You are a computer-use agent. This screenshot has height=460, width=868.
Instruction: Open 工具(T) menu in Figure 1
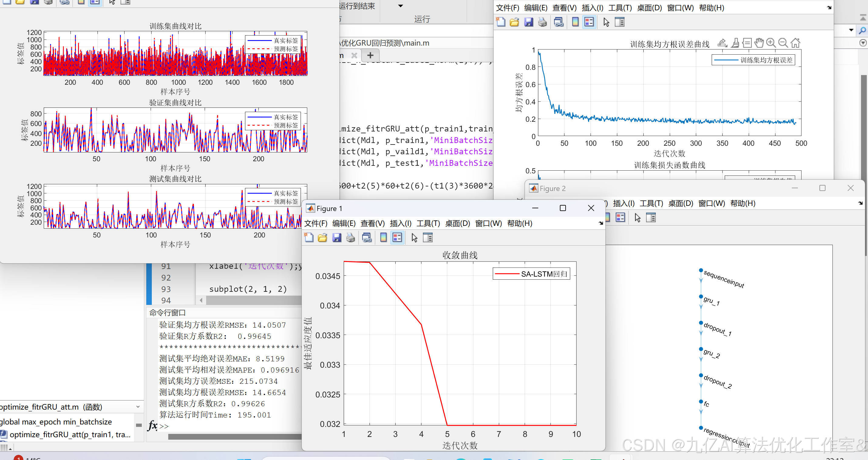pos(428,223)
